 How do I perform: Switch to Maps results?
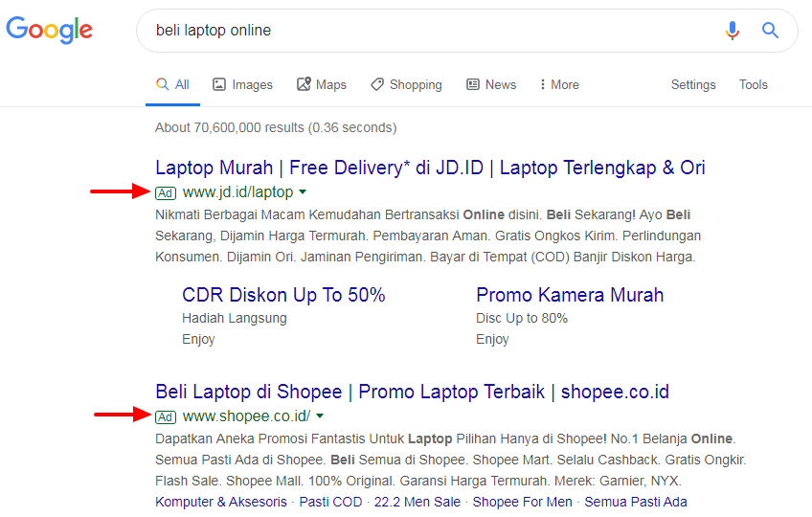tap(322, 85)
